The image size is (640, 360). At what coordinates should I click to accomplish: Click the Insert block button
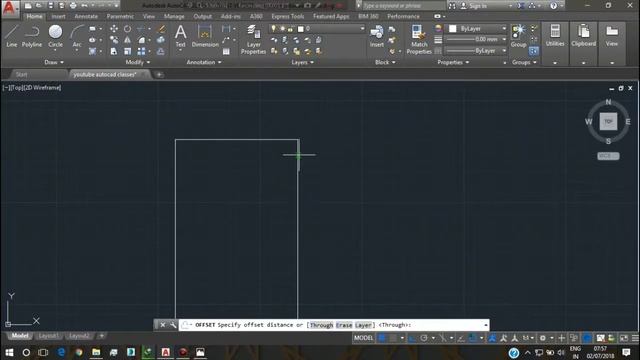pos(376,36)
